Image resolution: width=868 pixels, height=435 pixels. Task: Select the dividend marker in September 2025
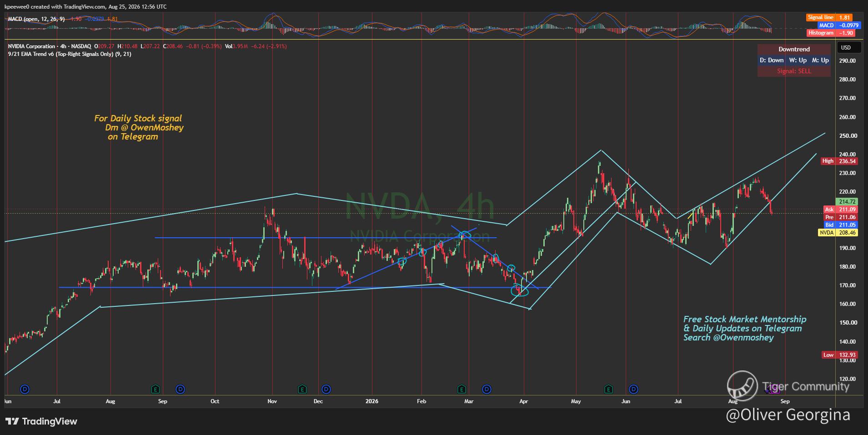click(181, 389)
